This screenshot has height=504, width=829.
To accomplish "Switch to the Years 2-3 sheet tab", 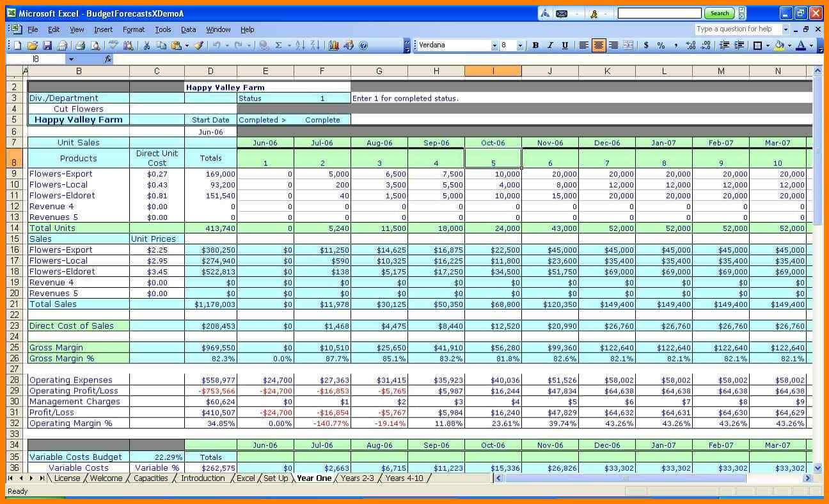I will 357,478.
